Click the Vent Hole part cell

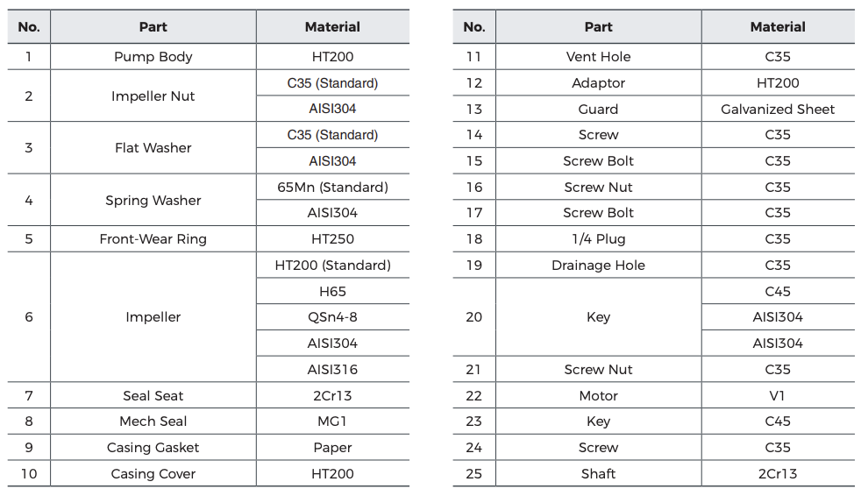click(598, 57)
